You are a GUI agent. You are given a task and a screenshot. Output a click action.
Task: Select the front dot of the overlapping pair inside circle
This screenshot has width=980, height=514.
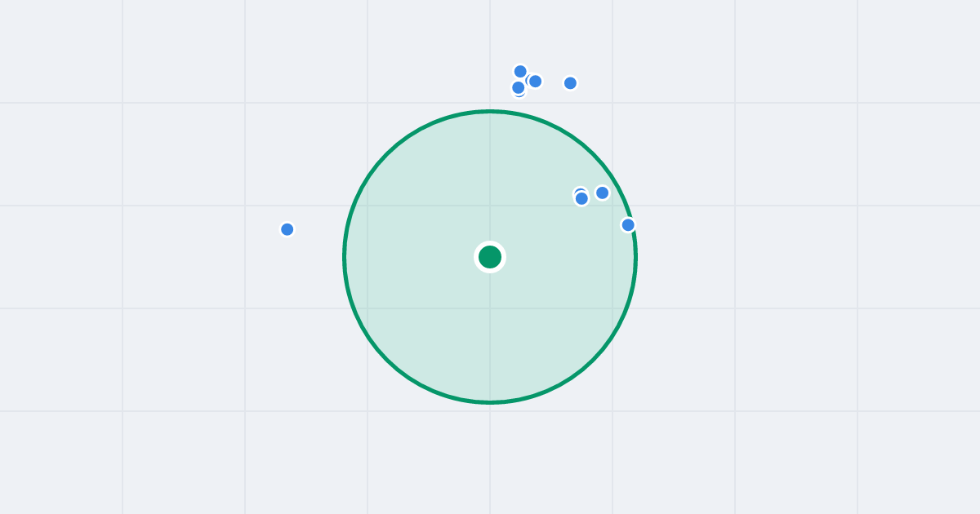coord(581,198)
